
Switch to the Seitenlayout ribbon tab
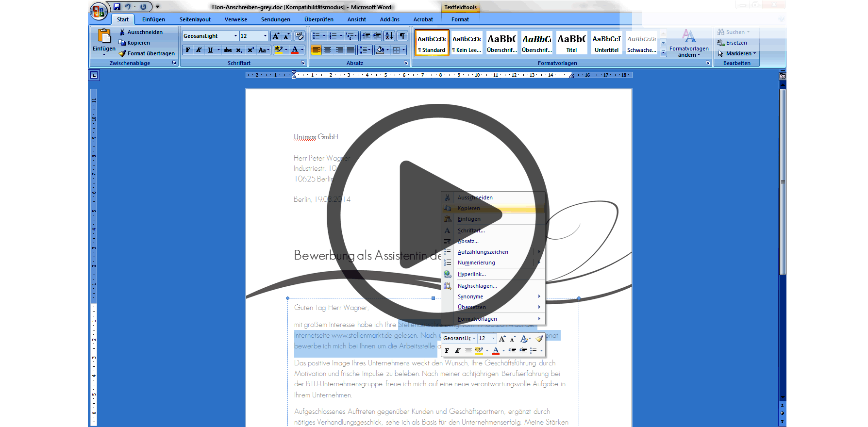(195, 19)
